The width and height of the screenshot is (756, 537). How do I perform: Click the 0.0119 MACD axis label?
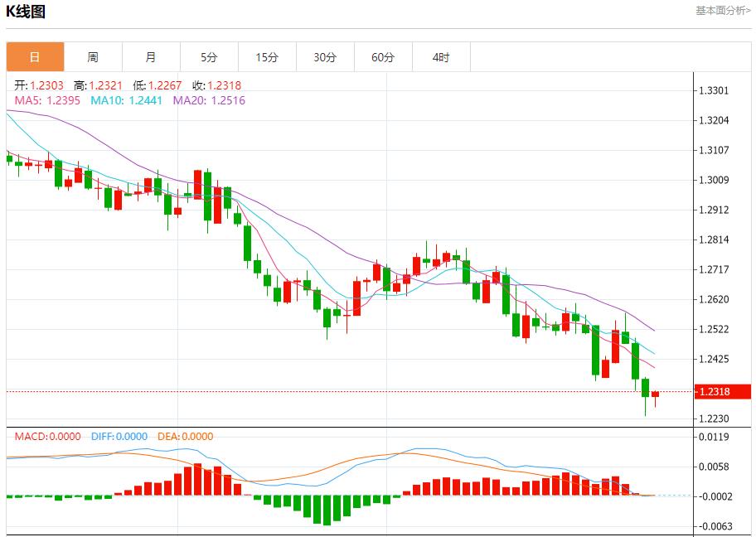tap(713, 437)
